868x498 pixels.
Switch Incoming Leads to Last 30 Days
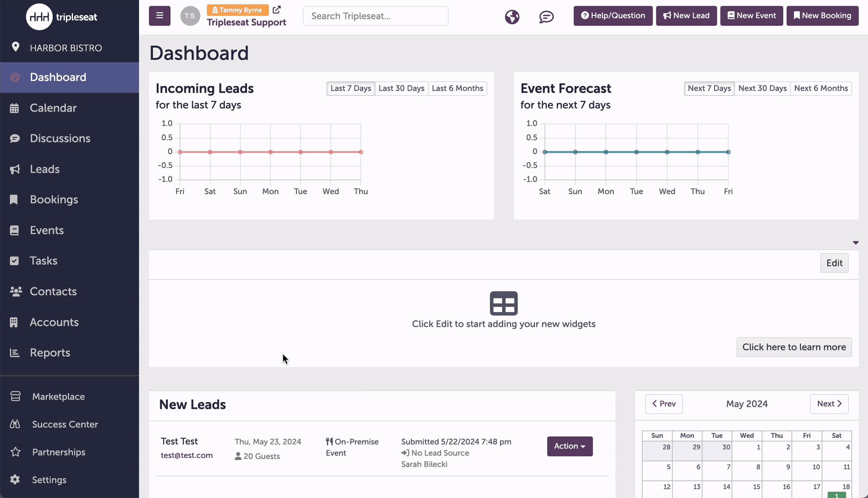coord(401,88)
